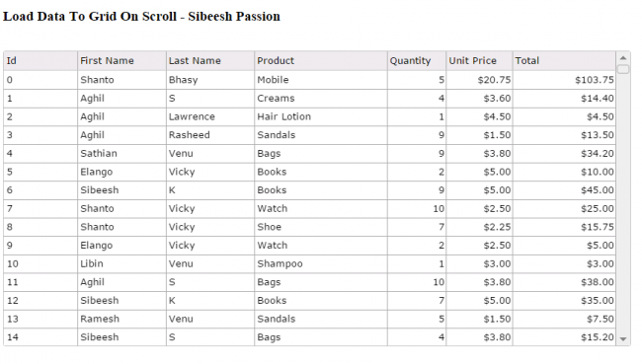Select the Mobile product cell
642x364 pixels.
click(x=321, y=80)
